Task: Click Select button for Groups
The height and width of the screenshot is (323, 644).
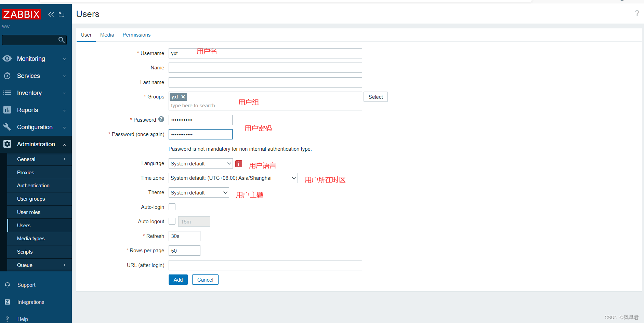Action: click(376, 97)
